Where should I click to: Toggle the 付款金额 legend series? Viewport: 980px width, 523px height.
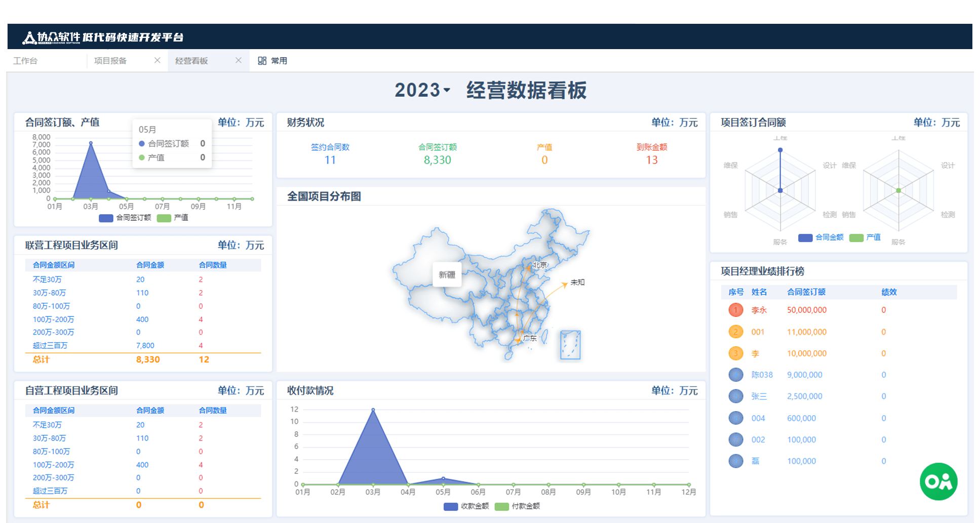click(x=501, y=506)
